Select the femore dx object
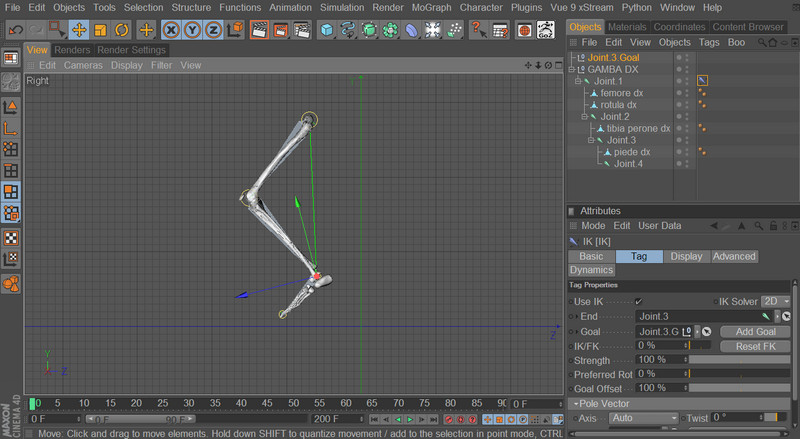 [x=621, y=93]
